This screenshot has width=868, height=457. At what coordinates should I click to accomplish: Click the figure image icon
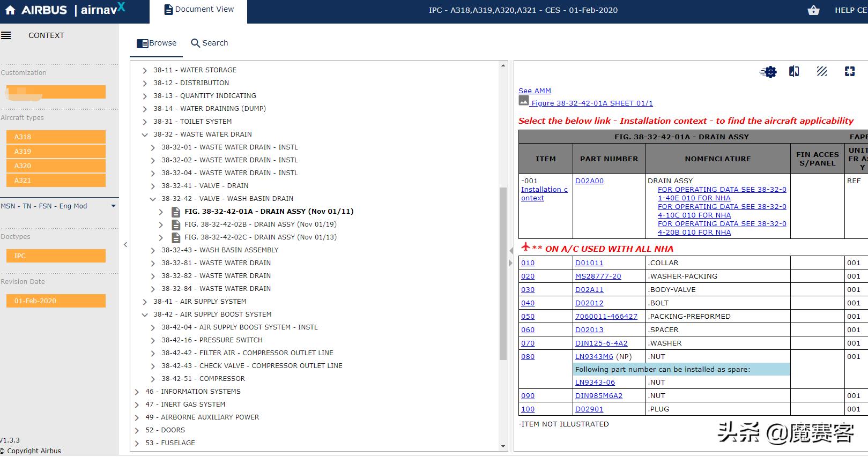(524, 101)
